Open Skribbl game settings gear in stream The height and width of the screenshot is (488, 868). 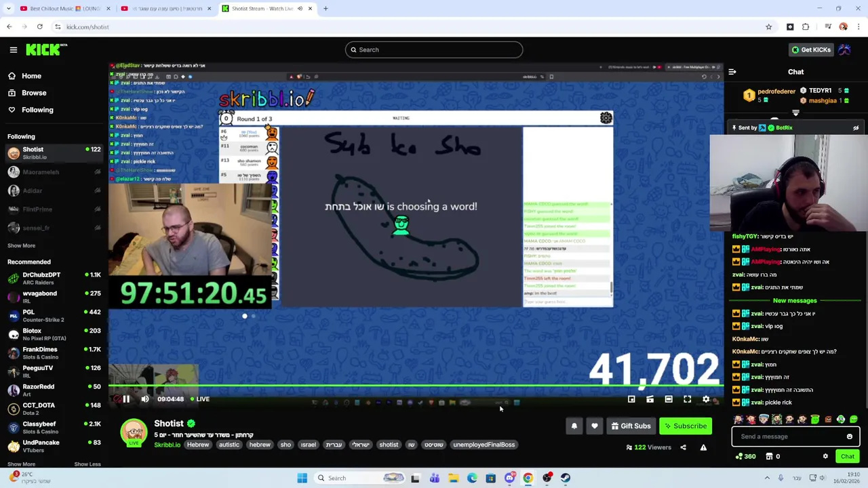click(x=606, y=118)
